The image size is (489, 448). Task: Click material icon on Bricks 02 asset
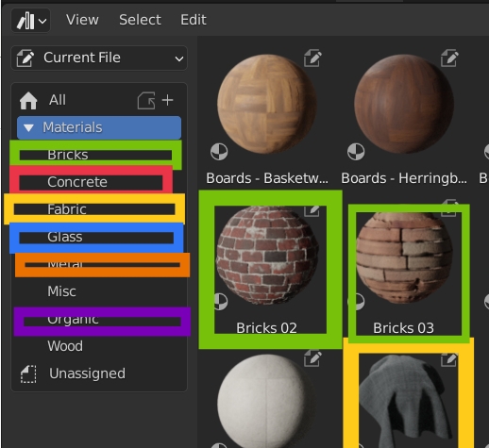click(220, 302)
